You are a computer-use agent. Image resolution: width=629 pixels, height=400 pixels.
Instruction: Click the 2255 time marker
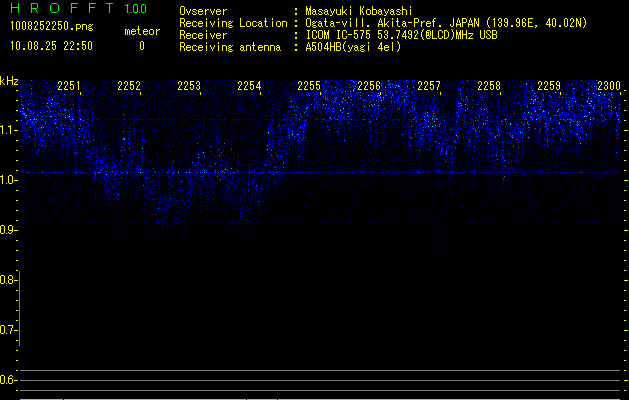(x=309, y=86)
